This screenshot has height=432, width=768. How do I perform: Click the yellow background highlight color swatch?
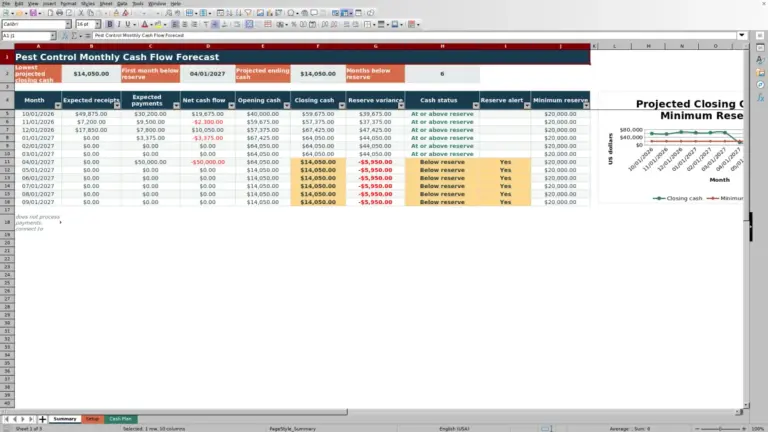click(158, 24)
